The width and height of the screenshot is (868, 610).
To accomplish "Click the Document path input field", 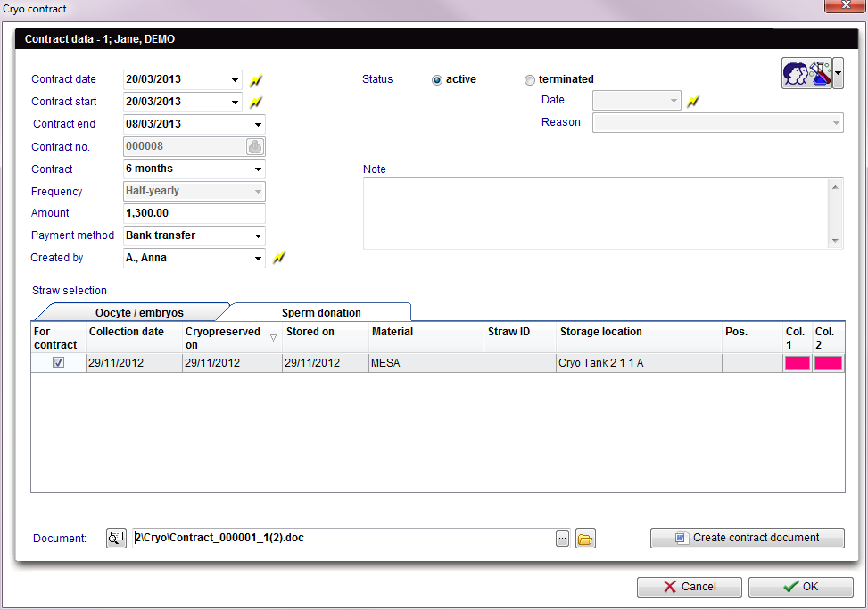I will [x=343, y=538].
